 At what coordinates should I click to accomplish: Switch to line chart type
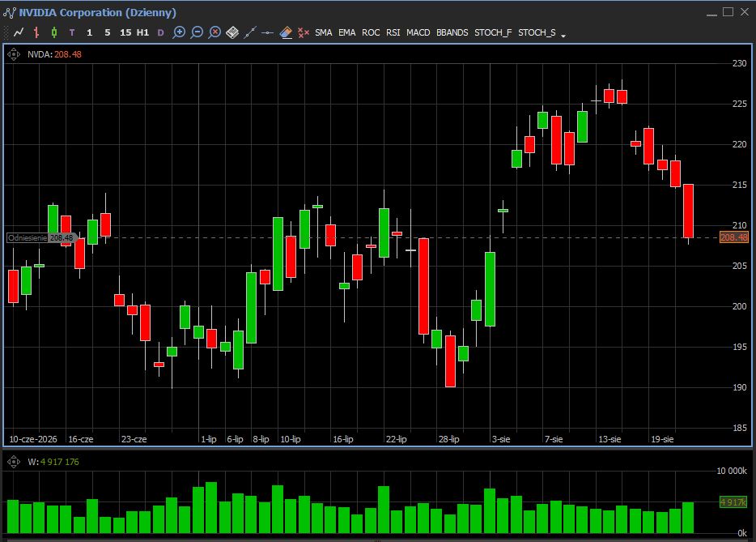[19, 32]
